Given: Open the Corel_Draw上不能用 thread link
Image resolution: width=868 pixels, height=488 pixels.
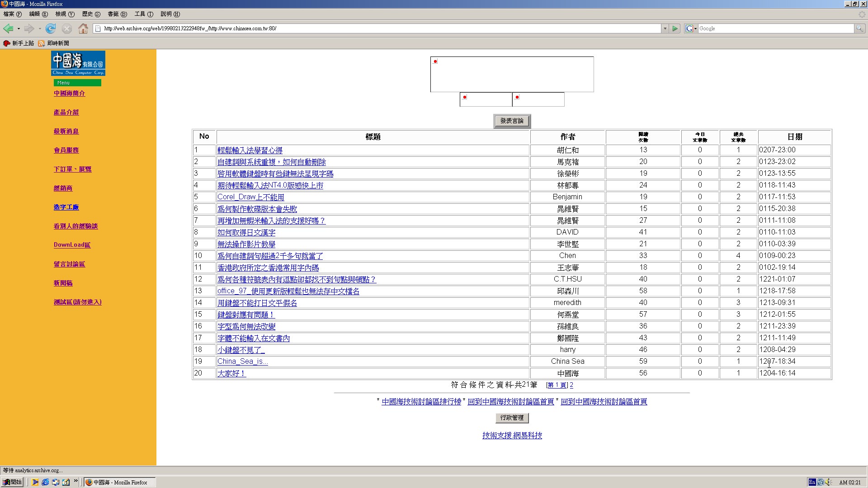Looking at the screenshot, I should point(250,197).
